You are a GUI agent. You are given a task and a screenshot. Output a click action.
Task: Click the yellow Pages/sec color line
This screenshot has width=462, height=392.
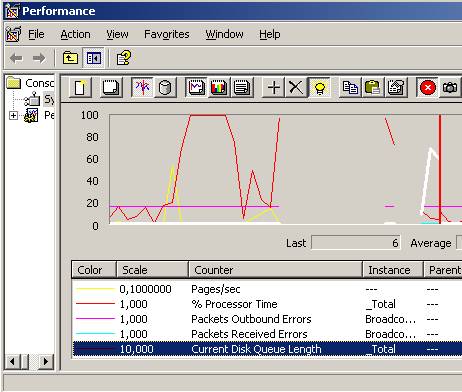[x=95, y=289]
